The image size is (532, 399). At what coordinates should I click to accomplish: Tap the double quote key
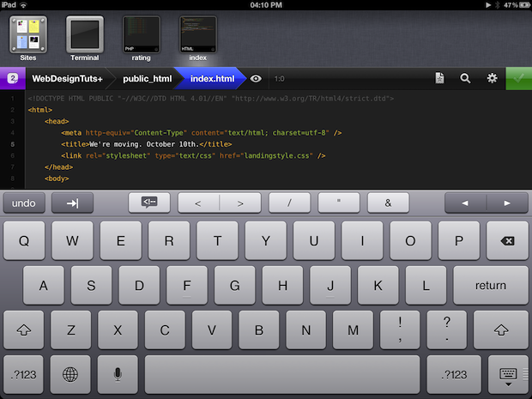click(339, 203)
